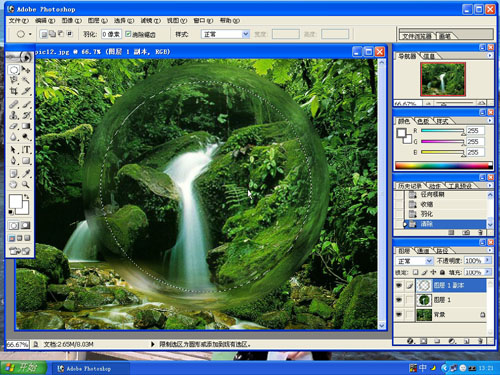The width and height of the screenshot is (500, 375).
Task: Open the History panel flyout menu
Action: point(490,185)
